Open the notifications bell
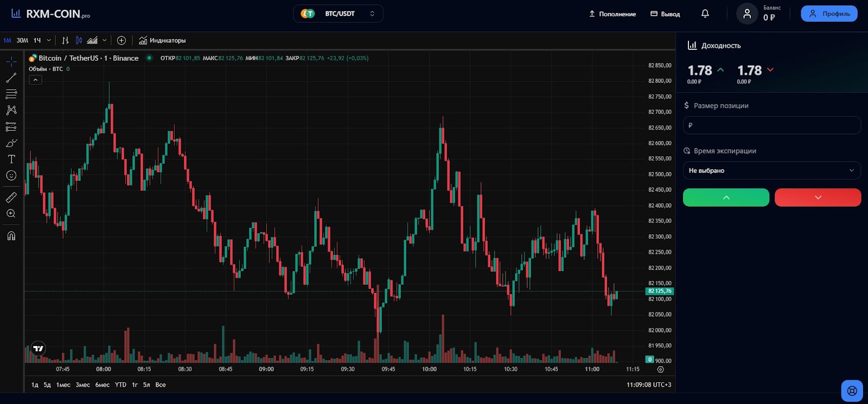This screenshot has height=404, width=868. [705, 14]
